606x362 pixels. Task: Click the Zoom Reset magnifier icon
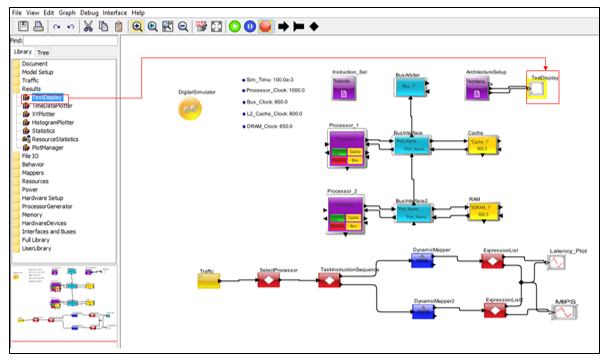(x=153, y=26)
